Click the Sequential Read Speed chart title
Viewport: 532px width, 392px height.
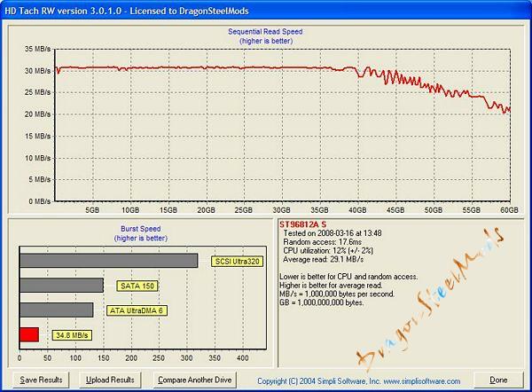coord(265,31)
